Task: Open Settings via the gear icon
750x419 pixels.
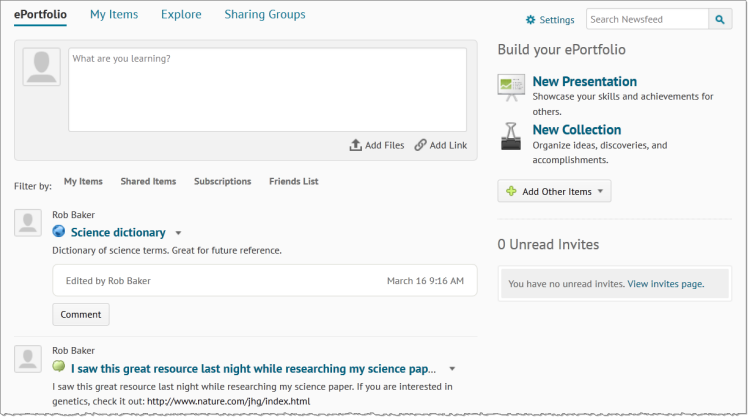Action: pyautogui.click(x=530, y=20)
